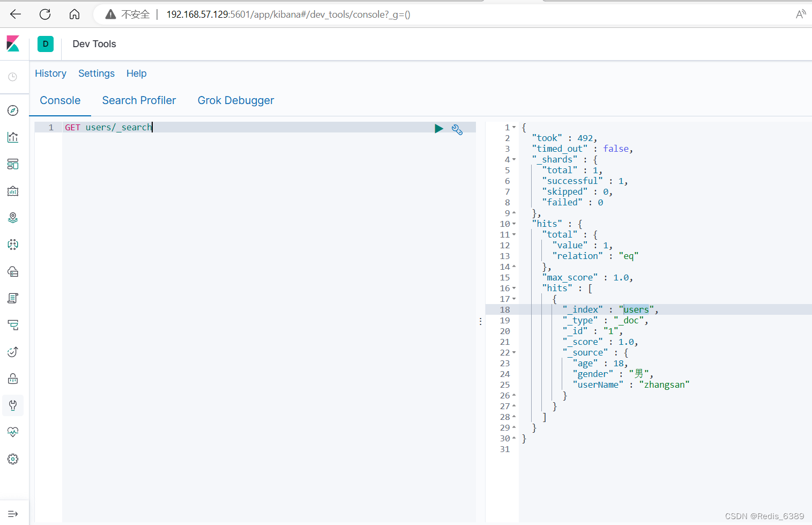Click the Recently Viewed clock icon
Screen dimensions: 812x525
[13, 77]
